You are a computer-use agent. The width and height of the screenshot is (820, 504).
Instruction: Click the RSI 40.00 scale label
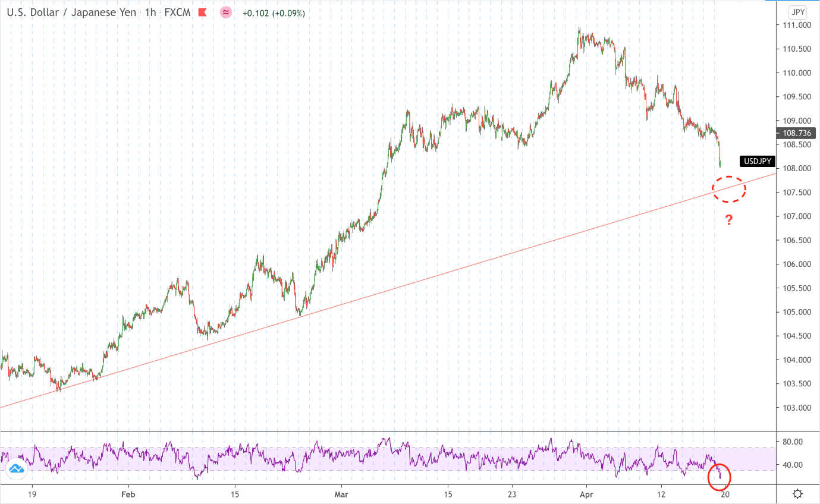[793, 465]
